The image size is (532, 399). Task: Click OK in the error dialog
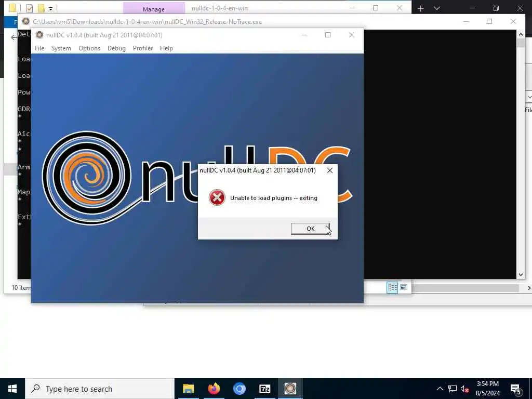310,229
